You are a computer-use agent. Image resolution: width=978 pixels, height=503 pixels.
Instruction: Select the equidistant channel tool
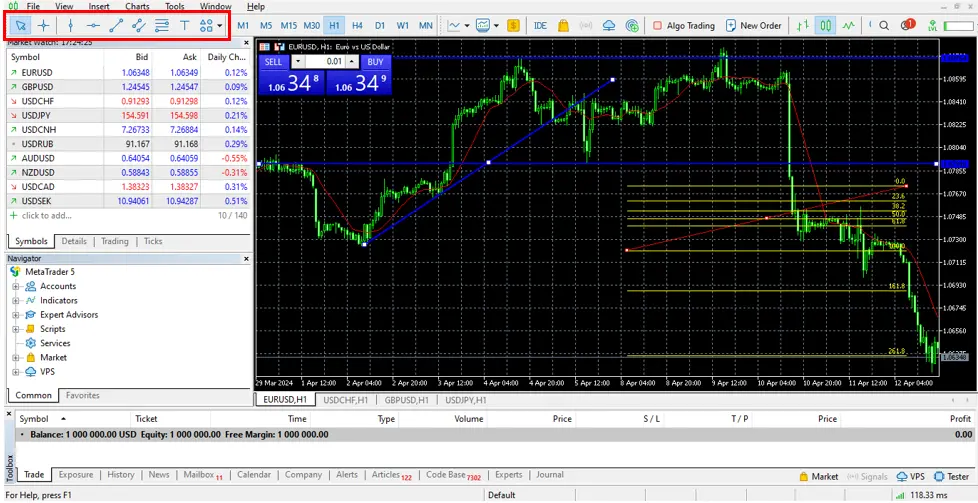coord(139,26)
